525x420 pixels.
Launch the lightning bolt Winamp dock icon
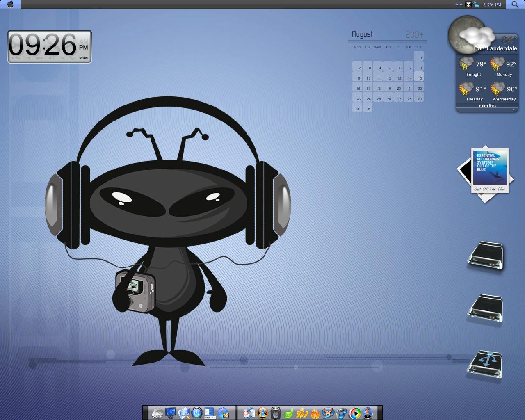tap(368, 413)
